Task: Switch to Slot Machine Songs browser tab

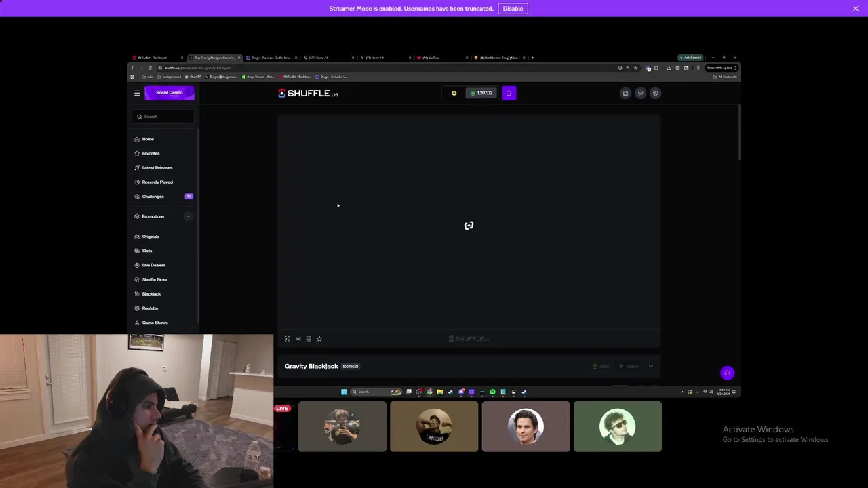Action: coord(498,58)
